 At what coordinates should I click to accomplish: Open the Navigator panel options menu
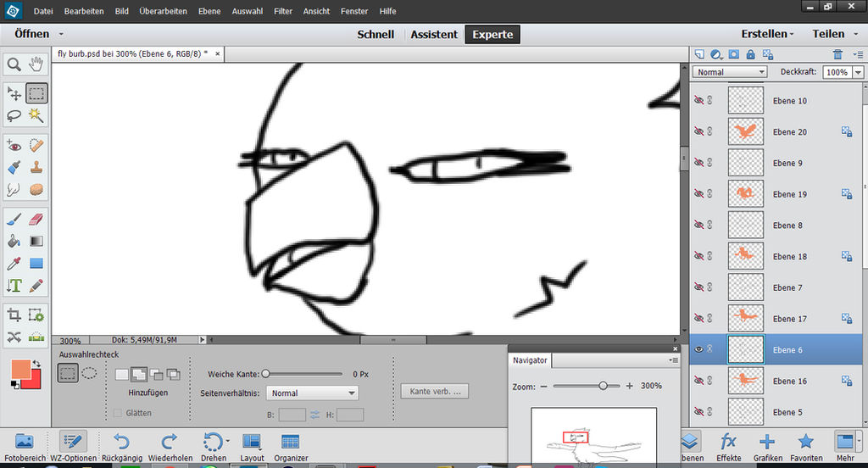[x=674, y=360]
